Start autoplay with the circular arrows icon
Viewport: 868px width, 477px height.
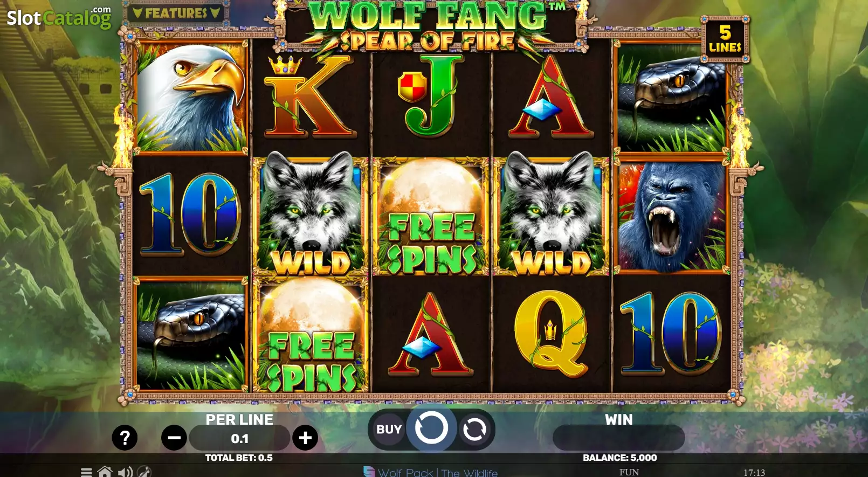474,430
